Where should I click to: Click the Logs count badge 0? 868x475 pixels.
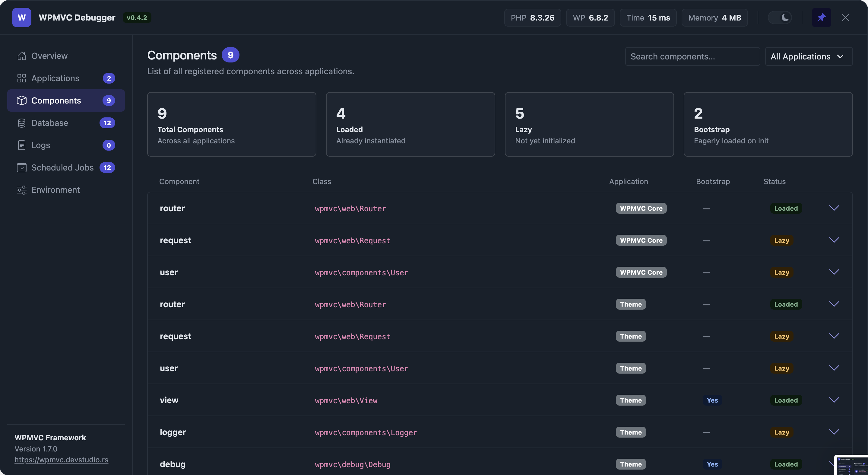coord(109,145)
